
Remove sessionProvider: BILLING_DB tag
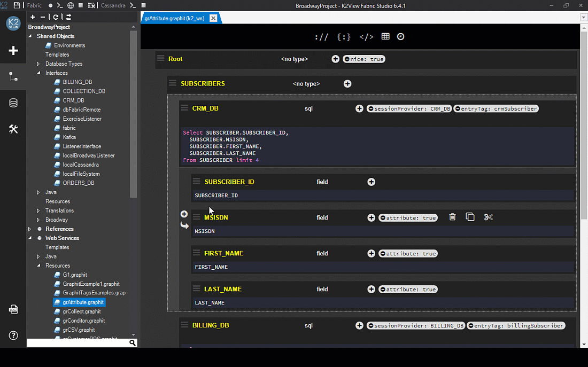(x=370, y=326)
